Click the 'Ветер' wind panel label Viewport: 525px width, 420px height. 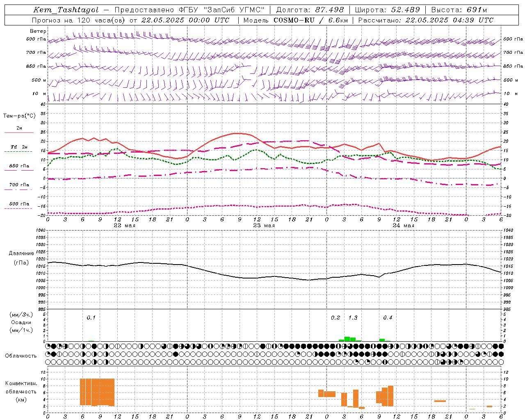[x=38, y=31]
